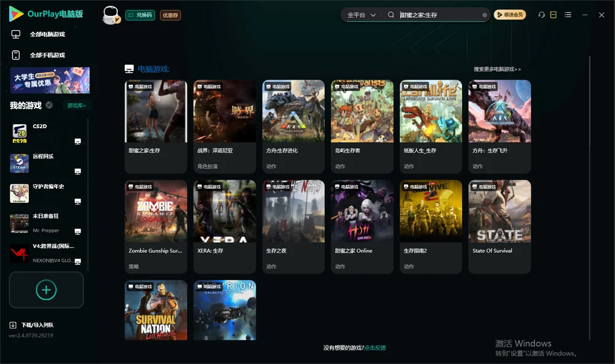Click the 搜索更多电脑游戏>> link
Screen dimensions: 615x364
pyautogui.click(x=498, y=69)
